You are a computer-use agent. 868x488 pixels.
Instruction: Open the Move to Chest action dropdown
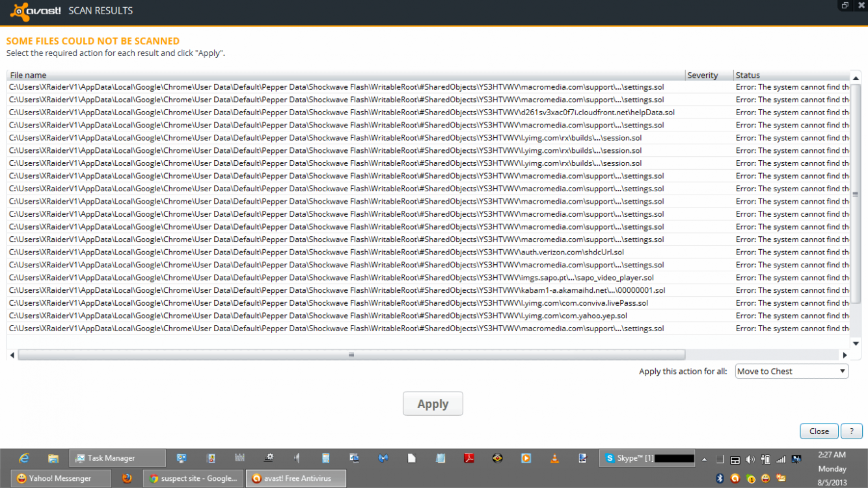pos(792,372)
